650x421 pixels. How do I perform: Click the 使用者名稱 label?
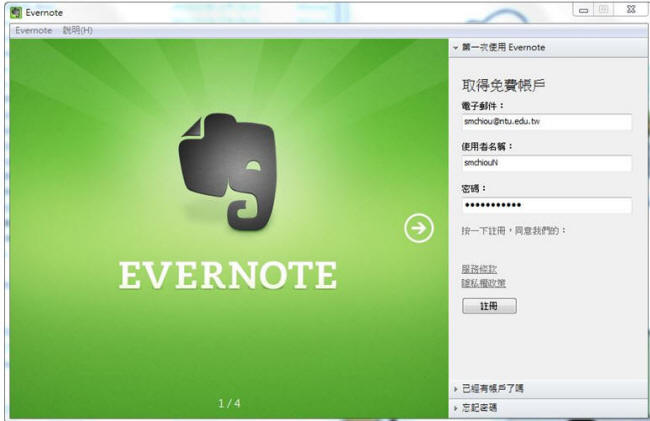pyautogui.click(x=487, y=146)
